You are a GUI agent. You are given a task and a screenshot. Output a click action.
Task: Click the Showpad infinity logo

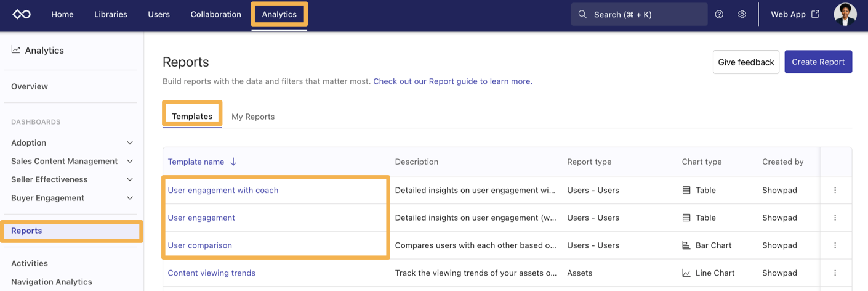(x=22, y=14)
